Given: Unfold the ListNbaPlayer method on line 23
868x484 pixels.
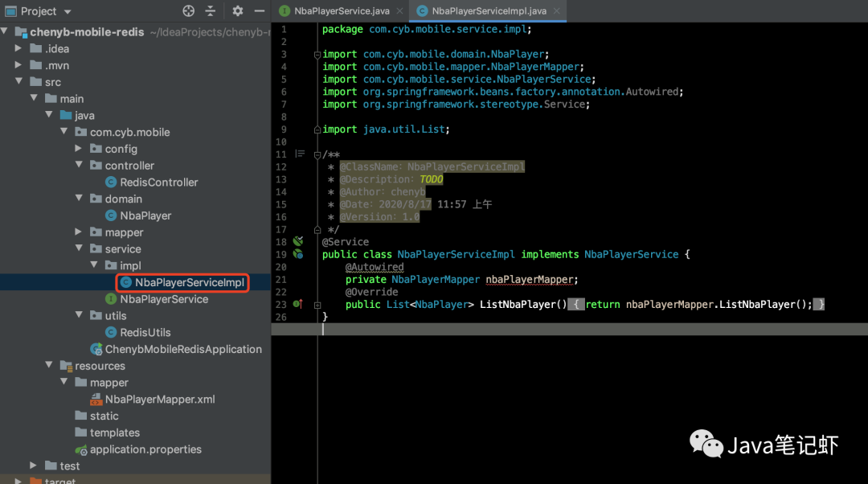Looking at the screenshot, I should [317, 305].
